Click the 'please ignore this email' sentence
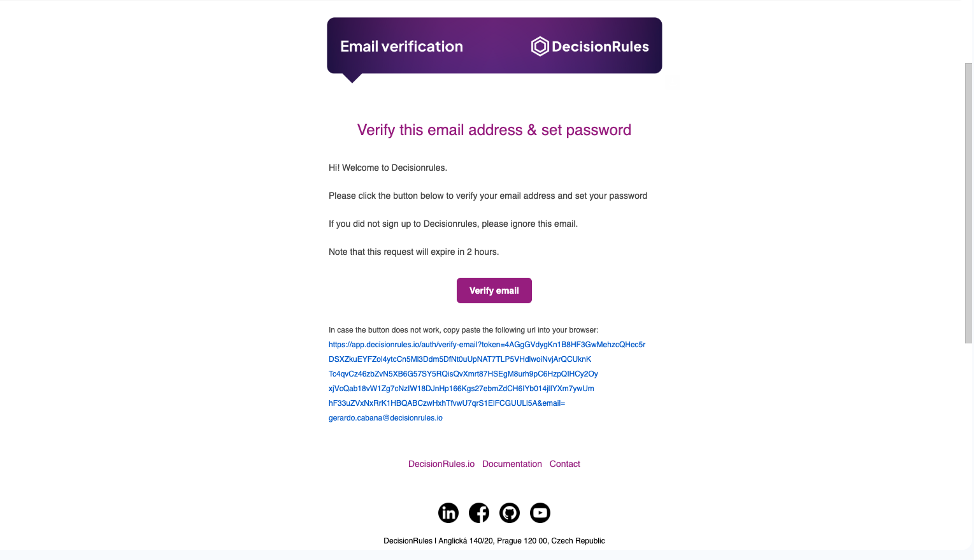Screen dimensions: 974x560 click(x=453, y=224)
